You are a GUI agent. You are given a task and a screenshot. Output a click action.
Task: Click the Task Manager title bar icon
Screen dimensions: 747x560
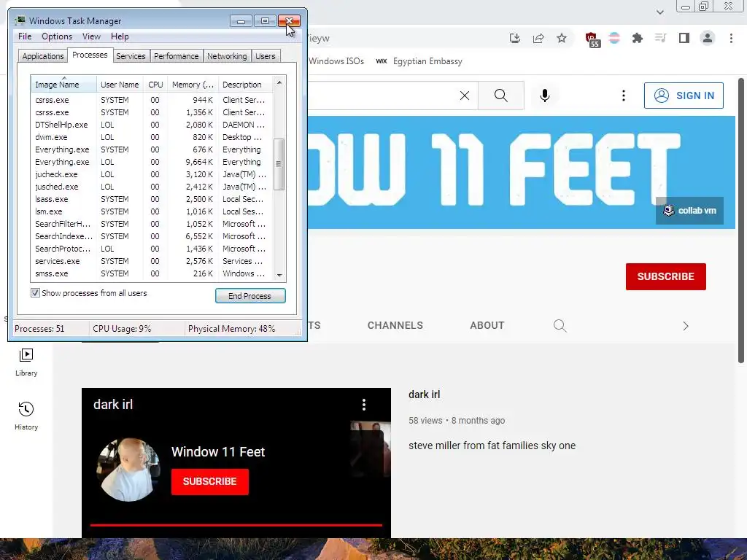coord(20,21)
